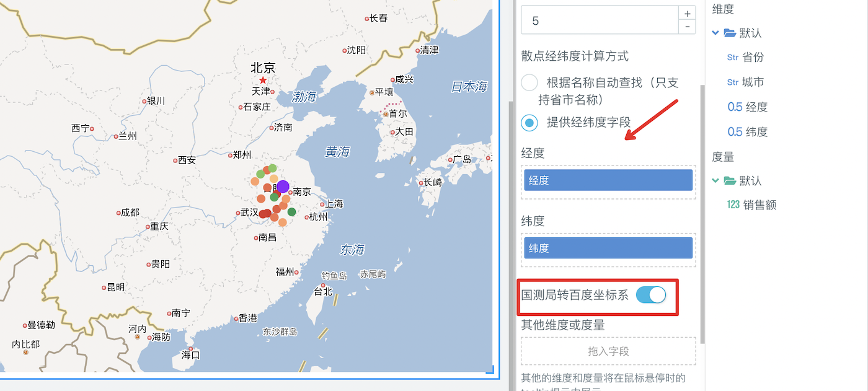This screenshot has width=868, height=391.
Task: Click the 维度 section heading
Action: point(723,9)
